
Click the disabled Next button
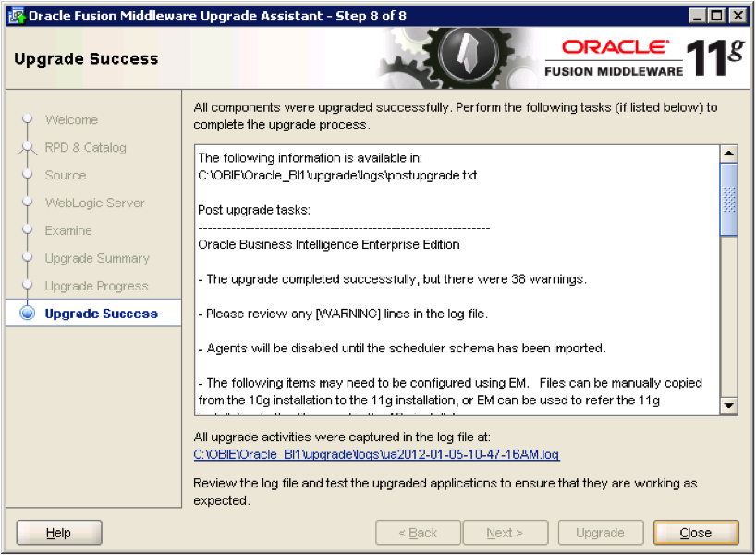(506, 533)
